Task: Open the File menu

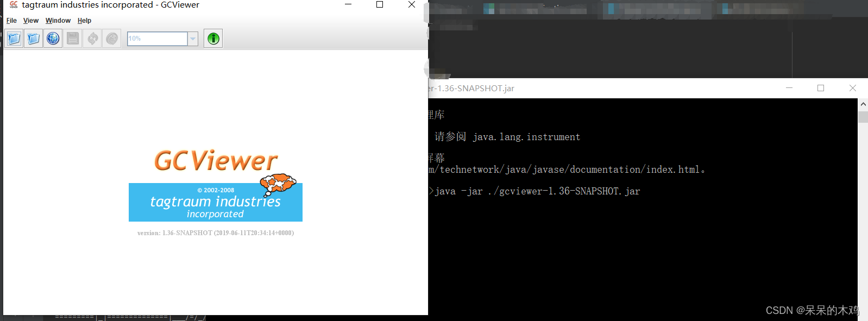Action: pyautogui.click(x=11, y=21)
